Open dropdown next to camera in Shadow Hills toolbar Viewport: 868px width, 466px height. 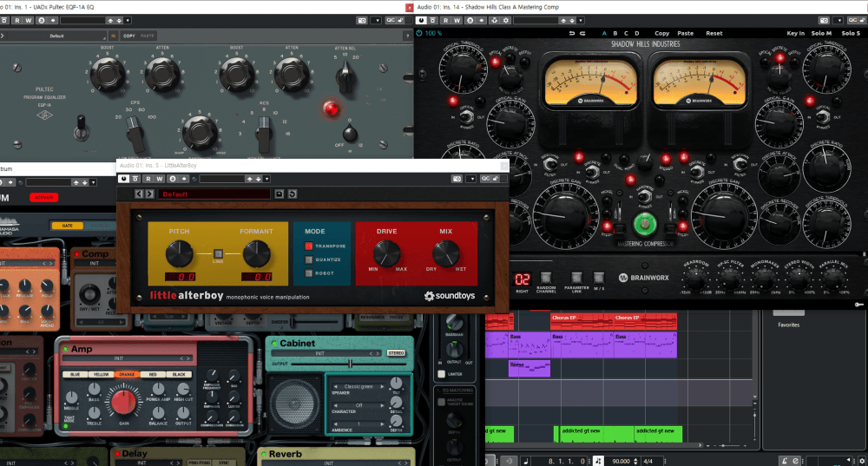838,21
